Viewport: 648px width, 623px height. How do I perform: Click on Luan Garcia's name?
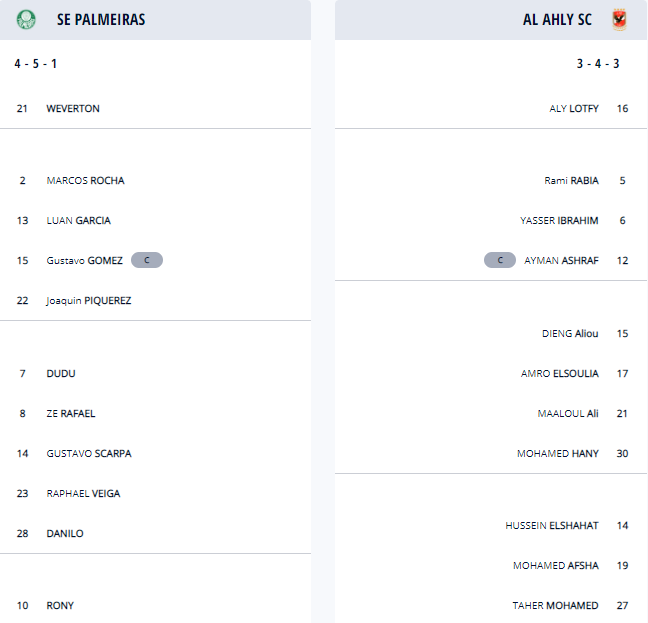(78, 220)
